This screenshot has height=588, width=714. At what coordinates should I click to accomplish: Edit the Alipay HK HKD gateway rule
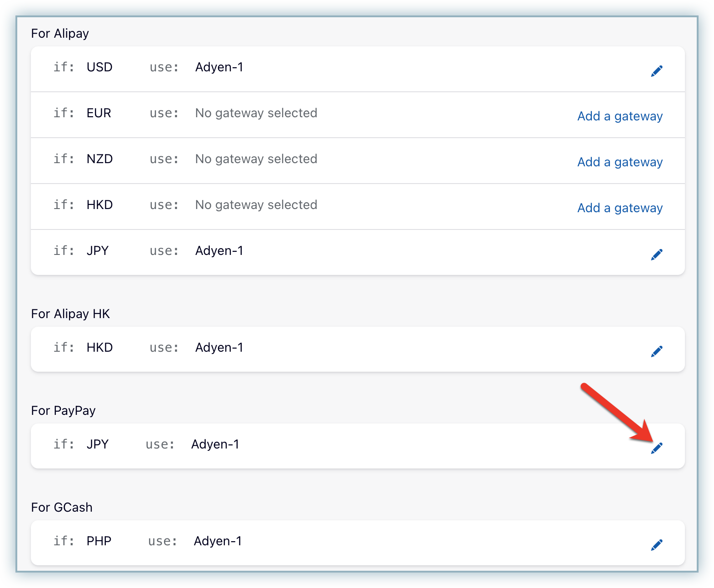click(657, 351)
